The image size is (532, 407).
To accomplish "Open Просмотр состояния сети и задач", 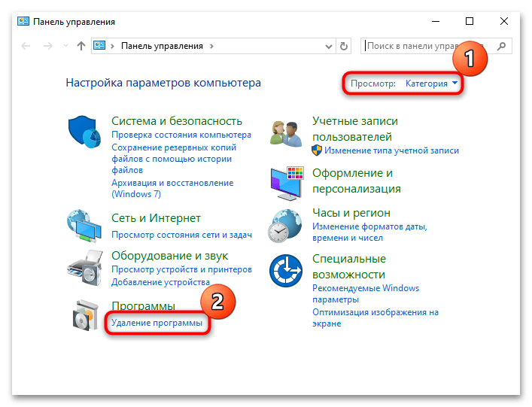I will (181, 235).
